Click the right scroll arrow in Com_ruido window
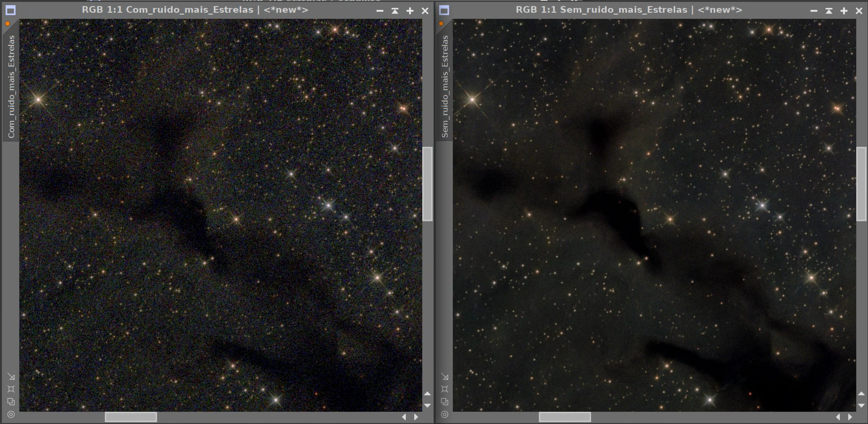This screenshot has width=868, height=424. 416,417
